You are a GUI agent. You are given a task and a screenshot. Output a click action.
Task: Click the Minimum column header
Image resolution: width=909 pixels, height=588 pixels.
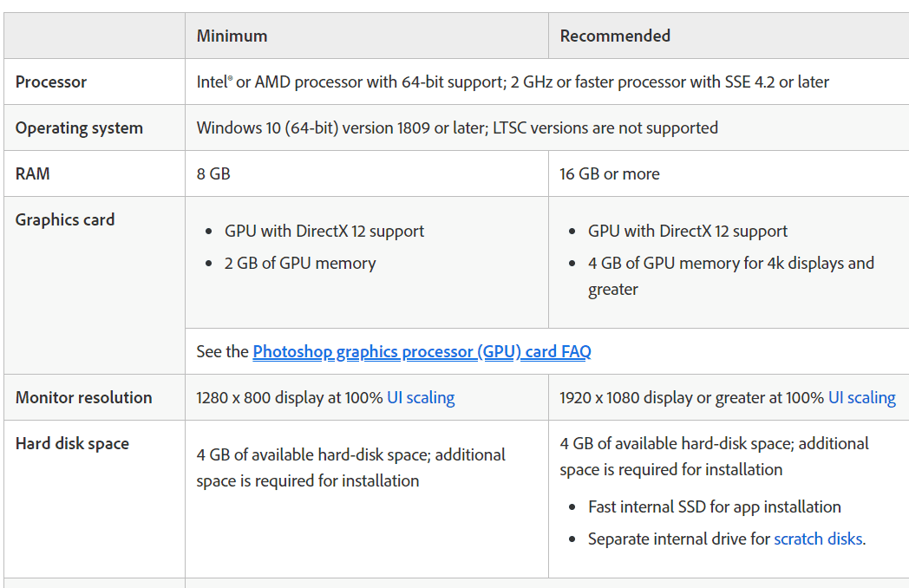click(232, 36)
